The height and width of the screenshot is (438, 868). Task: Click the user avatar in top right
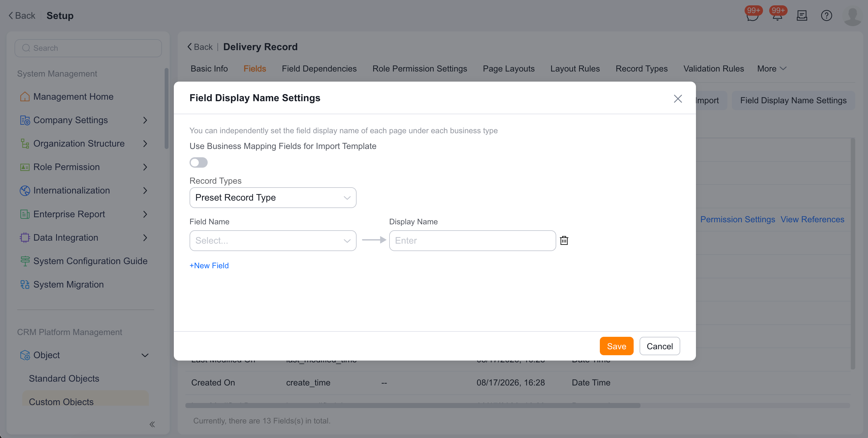[853, 16]
